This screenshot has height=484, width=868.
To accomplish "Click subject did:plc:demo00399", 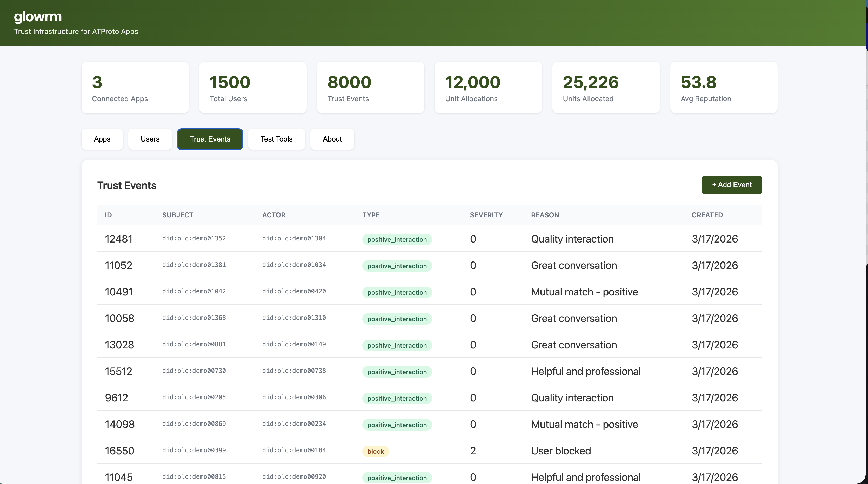I will pyautogui.click(x=194, y=450).
